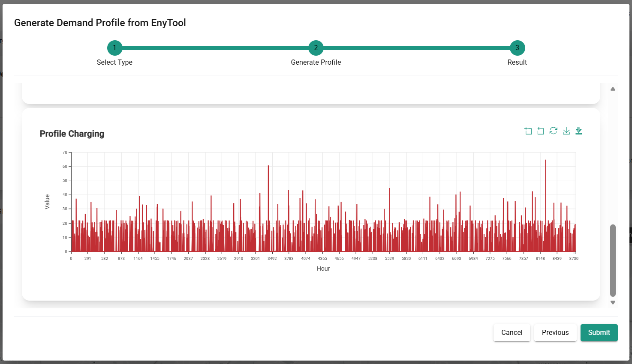Click the vertical scrollbar thumb
Viewport: 632px width, 364px height.
[x=613, y=260]
